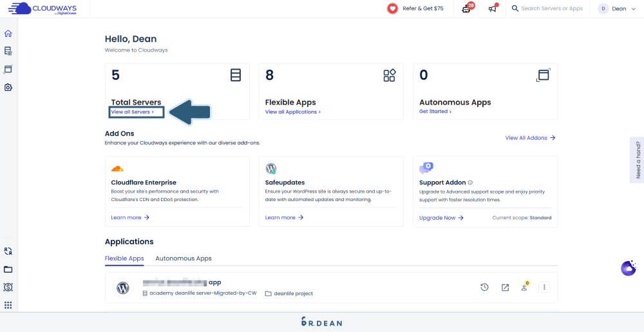Click the app collaborators user icon
The width and height of the screenshot is (644, 332).
pyautogui.click(x=524, y=288)
